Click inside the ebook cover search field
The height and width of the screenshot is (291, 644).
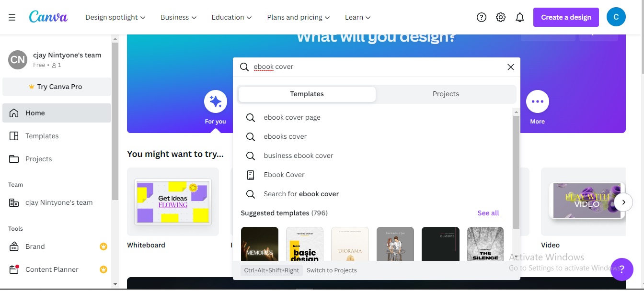click(376, 67)
